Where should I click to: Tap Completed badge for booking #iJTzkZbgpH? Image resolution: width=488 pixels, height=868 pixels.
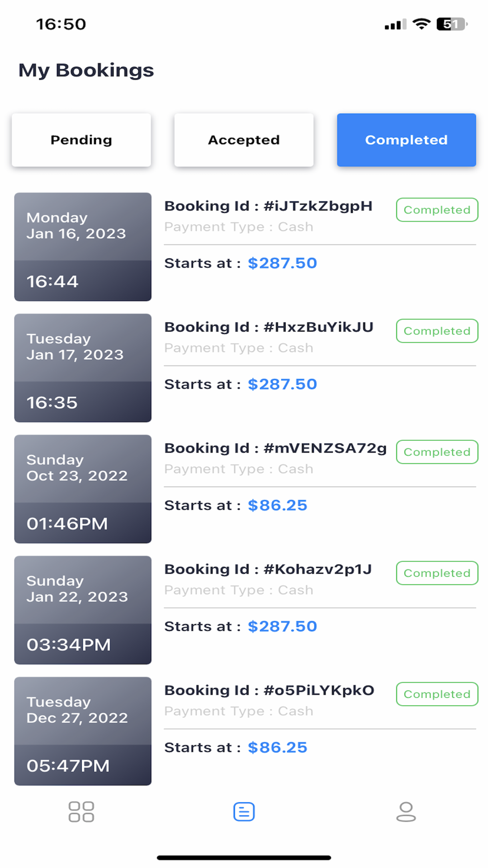[x=437, y=210]
